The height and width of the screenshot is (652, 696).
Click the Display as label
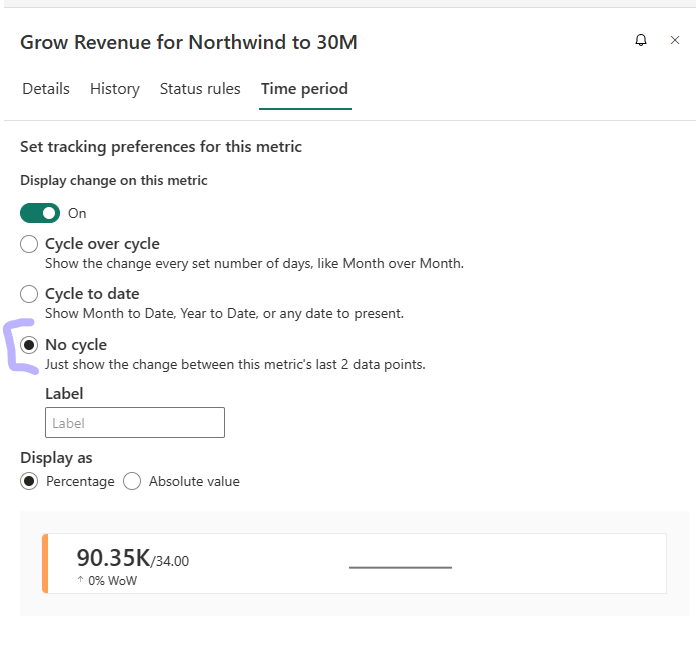click(56, 458)
